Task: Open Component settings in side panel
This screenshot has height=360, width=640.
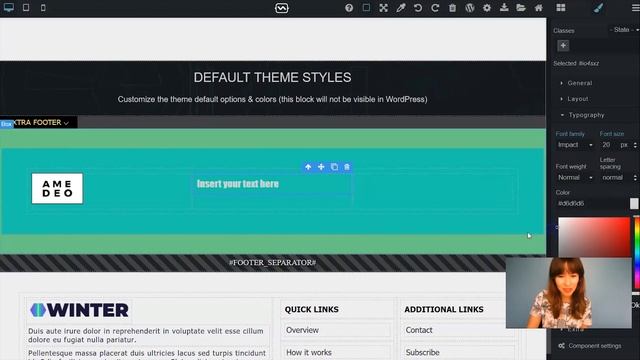Action: point(590,346)
